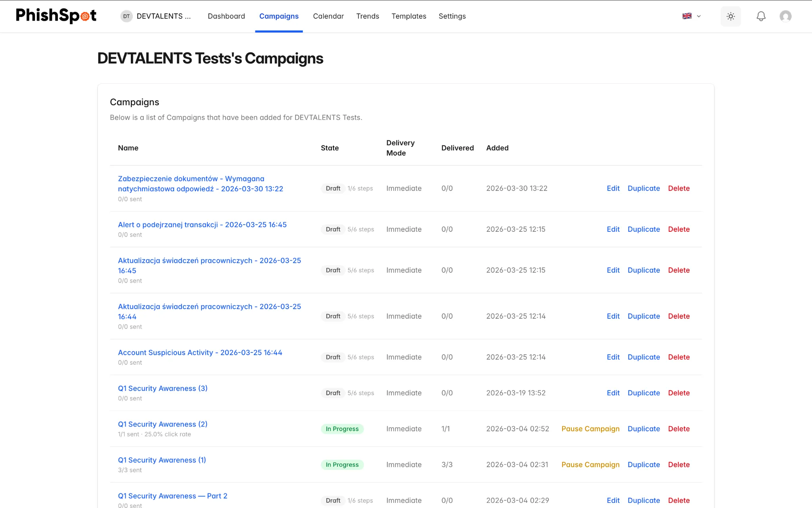Screen dimensions: 812x508
Task: Open the user profile avatar
Action: (x=785, y=16)
